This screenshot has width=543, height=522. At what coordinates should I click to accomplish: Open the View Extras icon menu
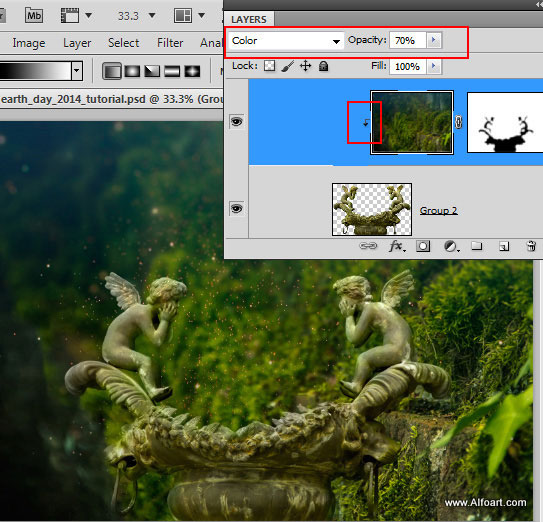70,16
